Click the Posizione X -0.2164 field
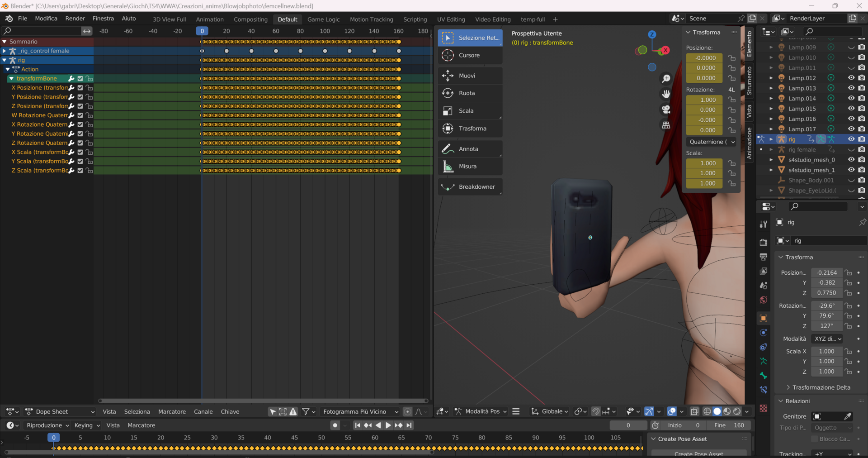This screenshot has width=868, height=458. [826, 273]
